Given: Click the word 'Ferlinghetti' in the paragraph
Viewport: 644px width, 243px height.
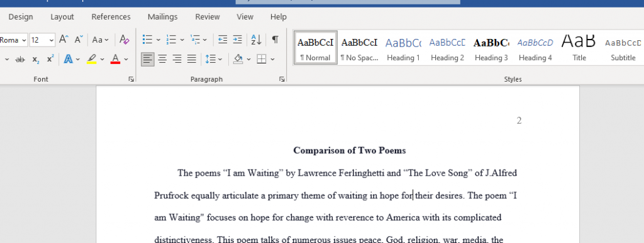Looking at the screenshot, I should (362, 173).
